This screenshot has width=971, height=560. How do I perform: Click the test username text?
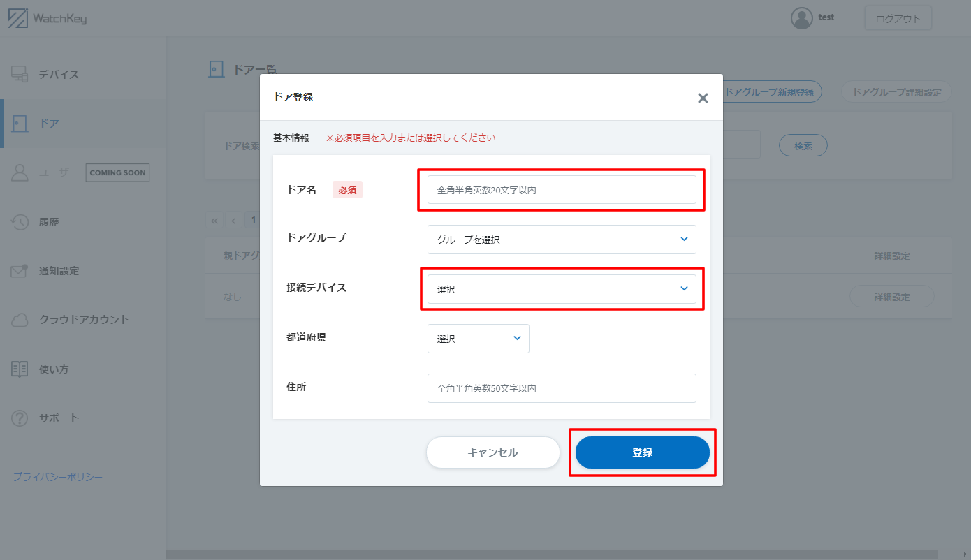point(826,17)
